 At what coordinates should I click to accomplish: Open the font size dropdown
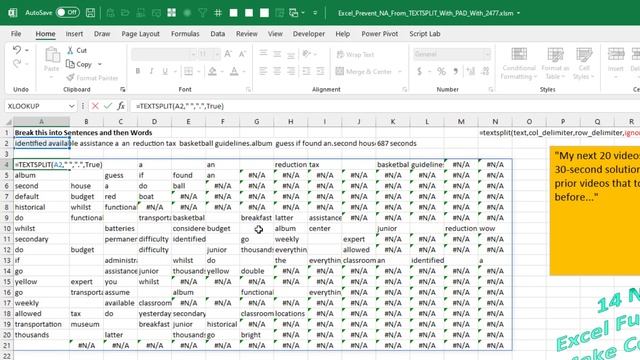point(217,54)
